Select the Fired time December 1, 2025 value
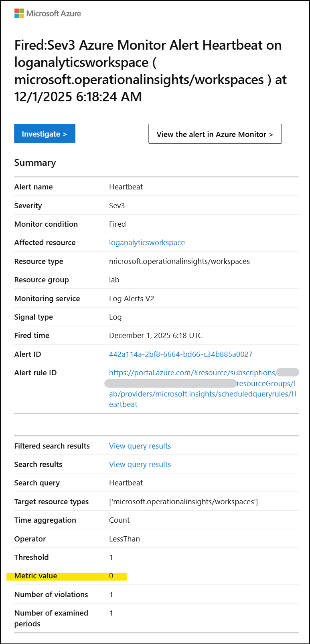Image resolution: width=310 pixels, height=644 pixels. [156, 336]
